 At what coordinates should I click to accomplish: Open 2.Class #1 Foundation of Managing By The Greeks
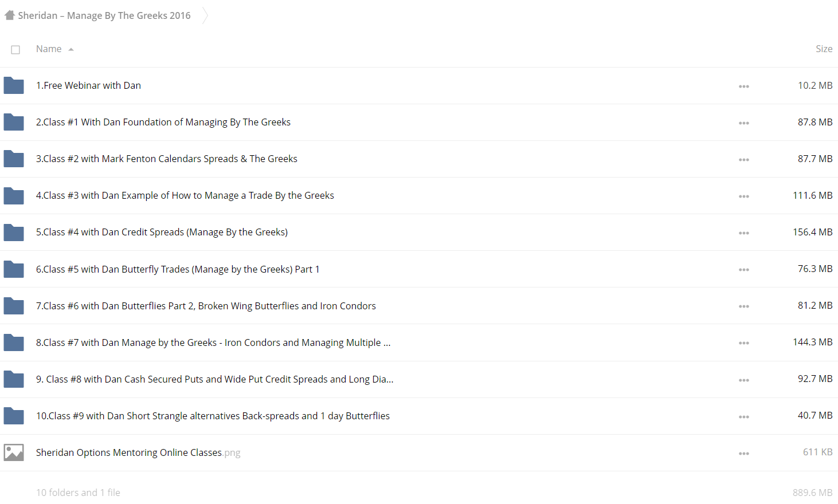[163, 122]
